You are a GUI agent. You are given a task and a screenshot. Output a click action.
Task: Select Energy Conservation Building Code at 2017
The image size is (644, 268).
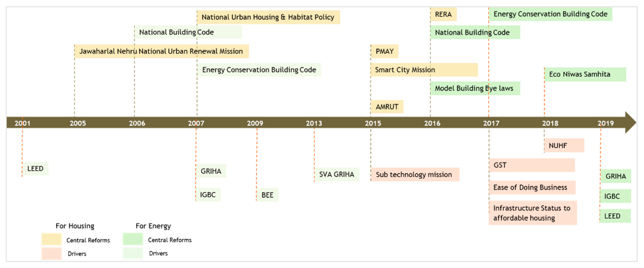[x=550, y=14]
